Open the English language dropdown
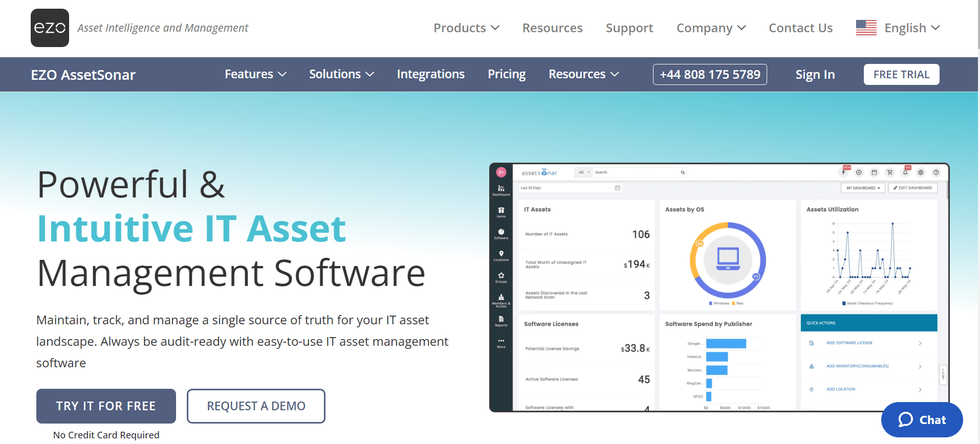Image resolution: width=980 pixels, height=444 pixels. (x=912, y=28)
